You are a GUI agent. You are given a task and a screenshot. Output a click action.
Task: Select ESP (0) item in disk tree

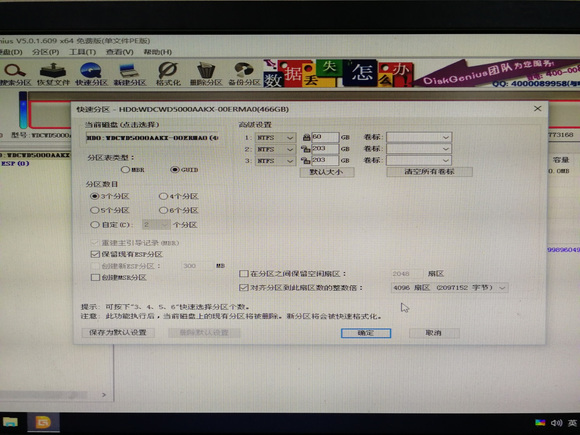click(16, 163)
